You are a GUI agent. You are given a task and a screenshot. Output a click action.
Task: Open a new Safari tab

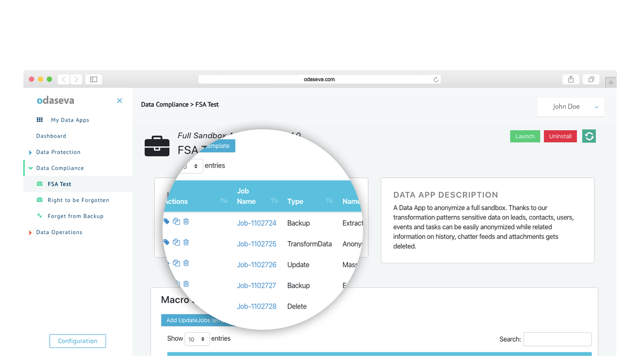coord(611,82)
